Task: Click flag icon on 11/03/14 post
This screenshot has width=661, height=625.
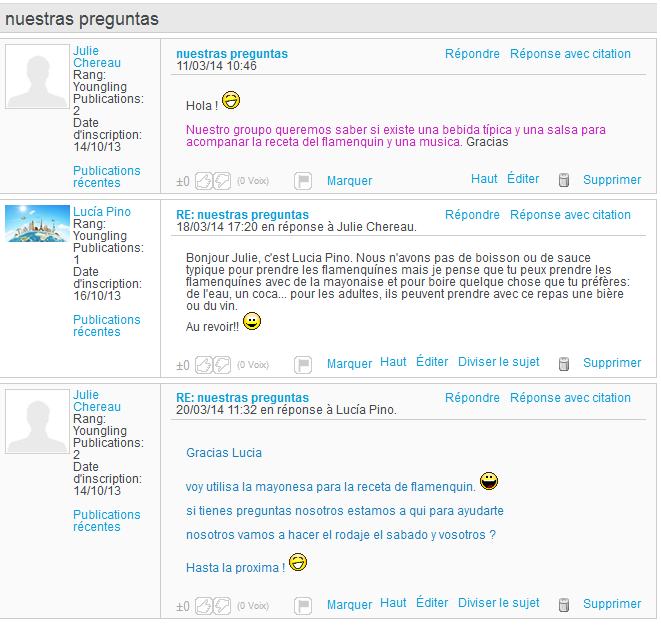Action: point(303,181)
